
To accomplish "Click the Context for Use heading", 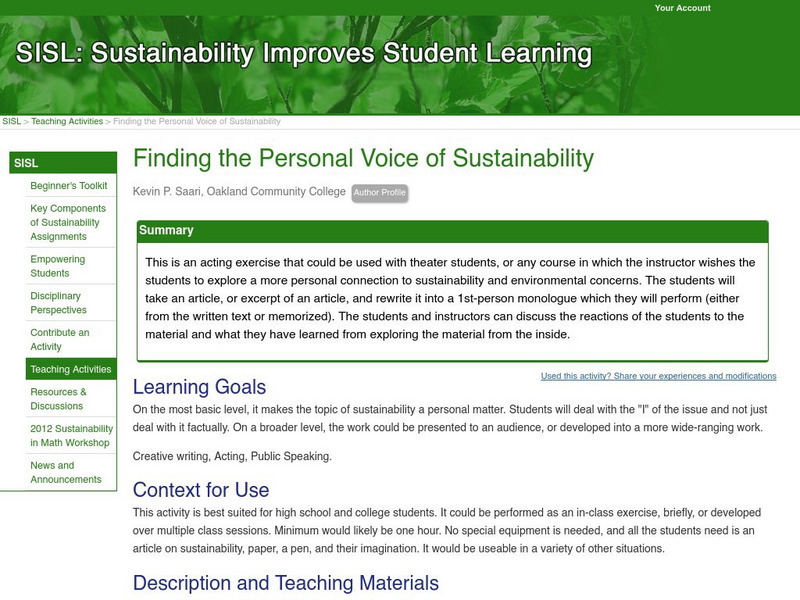I will [x=200, y=490].
